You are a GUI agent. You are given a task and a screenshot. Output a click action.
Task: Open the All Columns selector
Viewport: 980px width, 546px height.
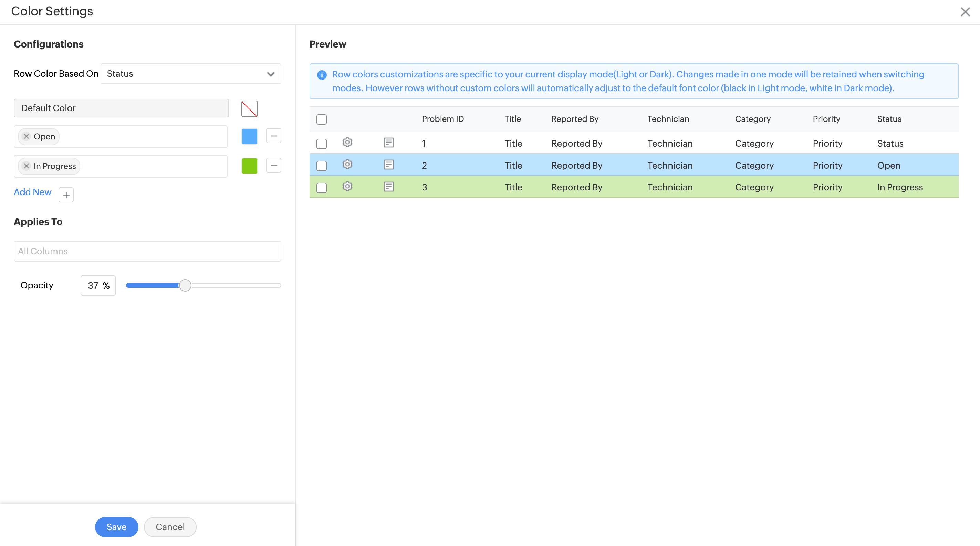pos(147,251)
